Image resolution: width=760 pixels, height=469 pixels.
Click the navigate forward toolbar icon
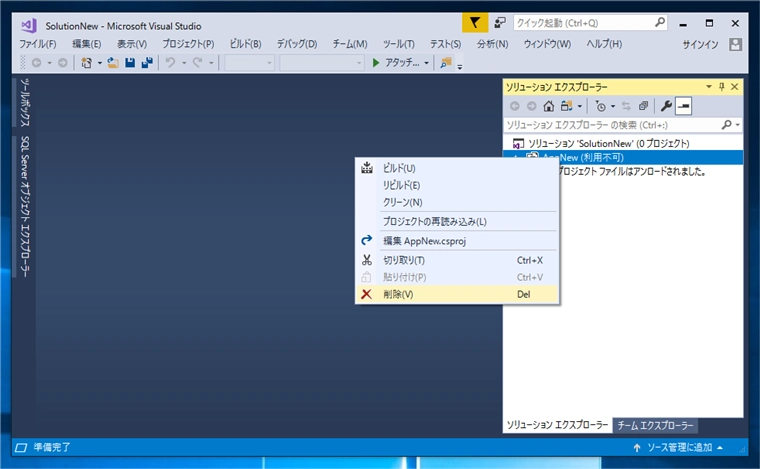(x=63, y=63)
